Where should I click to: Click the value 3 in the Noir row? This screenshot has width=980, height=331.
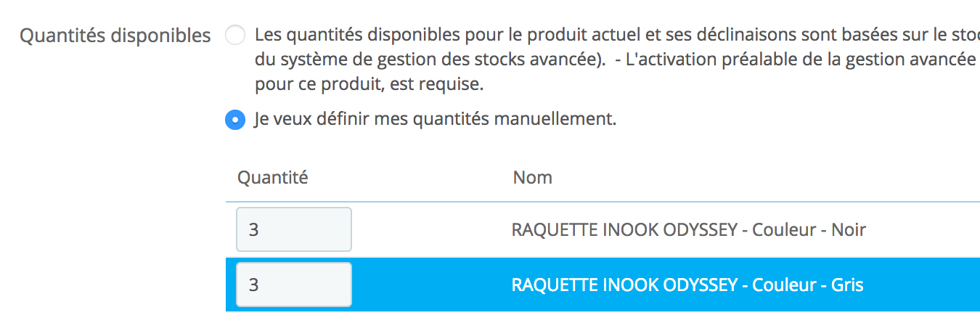coord(253,230)
